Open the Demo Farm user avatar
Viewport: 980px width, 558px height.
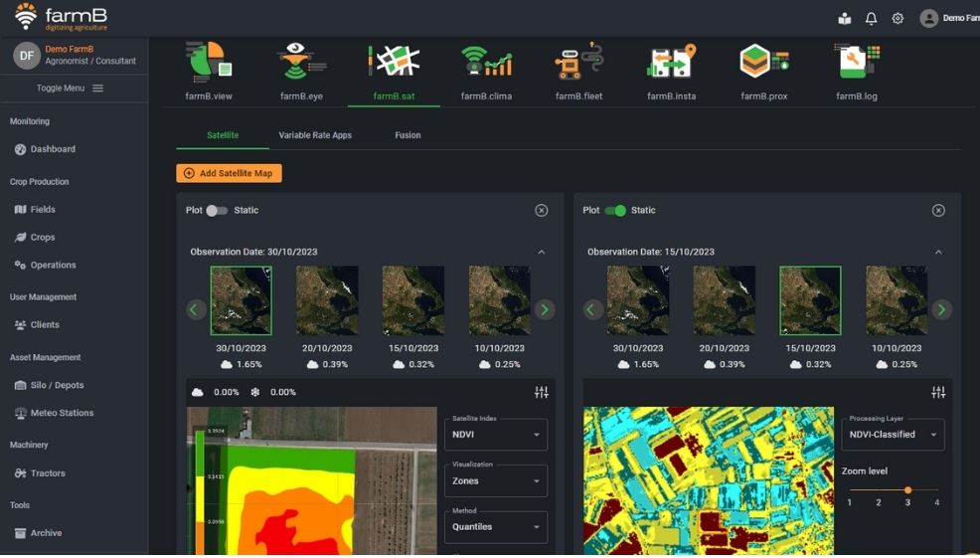click(928, 18)
